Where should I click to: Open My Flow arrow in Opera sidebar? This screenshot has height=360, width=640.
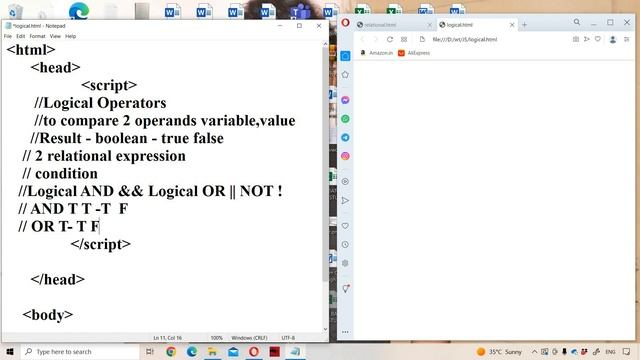tap(345, 200)
